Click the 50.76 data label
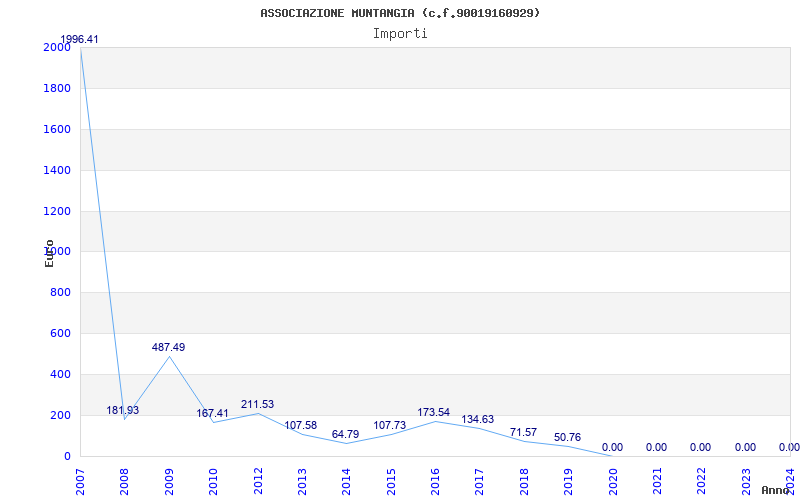 click(x=567, y=438)
